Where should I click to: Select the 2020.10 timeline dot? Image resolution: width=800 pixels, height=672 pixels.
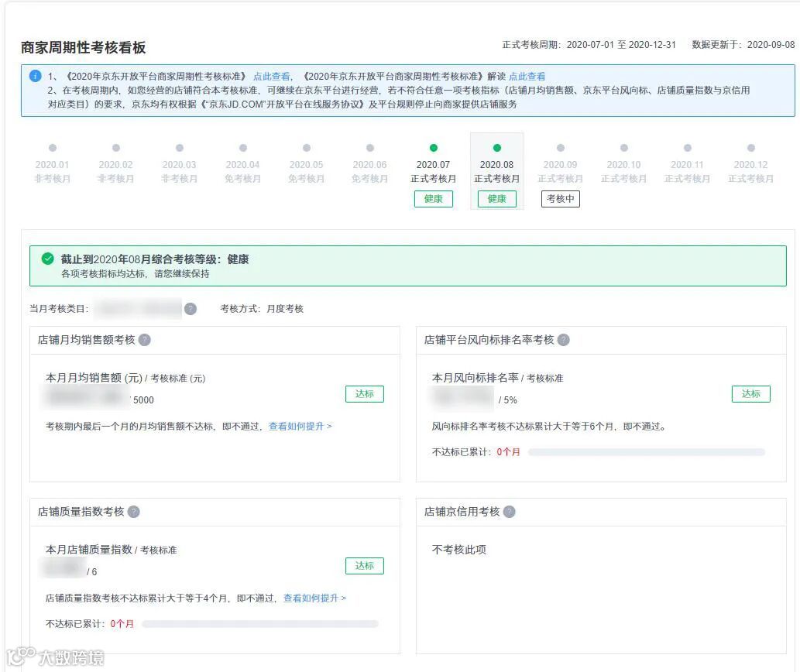coord(623,148)
